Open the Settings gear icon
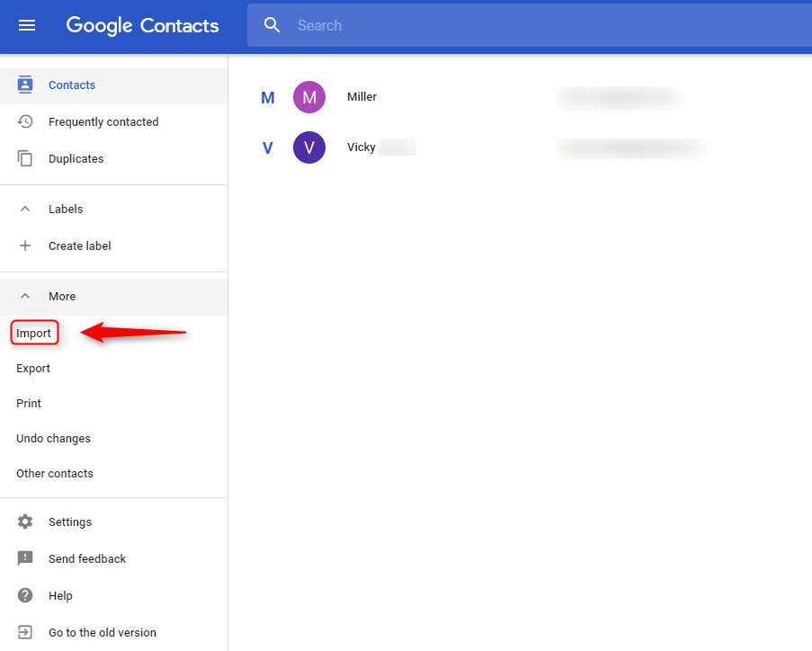Screen dimensions: 812x651 coord(25,522)
